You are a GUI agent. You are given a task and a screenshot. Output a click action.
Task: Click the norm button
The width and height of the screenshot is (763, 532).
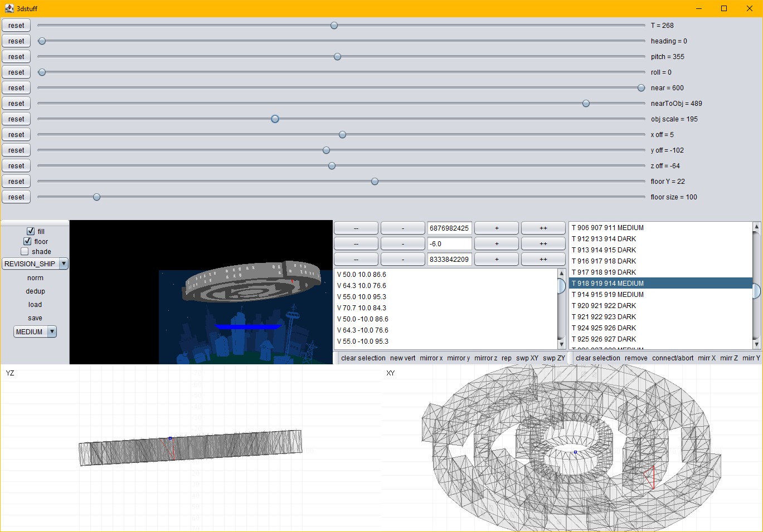(35, 278)
